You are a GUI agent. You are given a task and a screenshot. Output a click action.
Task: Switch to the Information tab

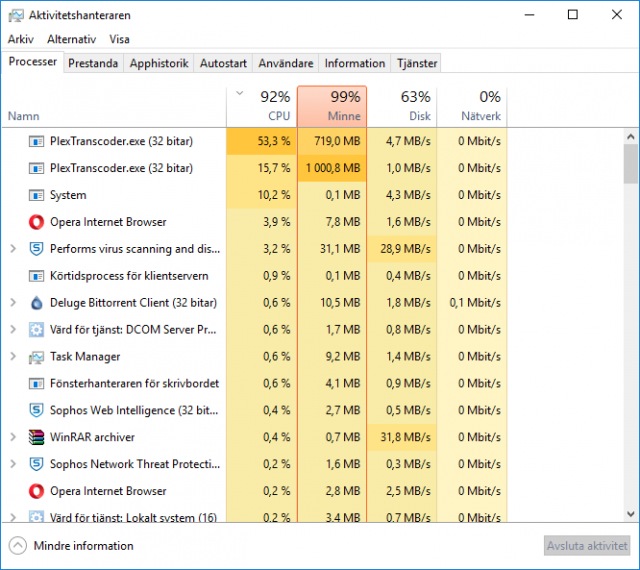click(x=355, y=63)
